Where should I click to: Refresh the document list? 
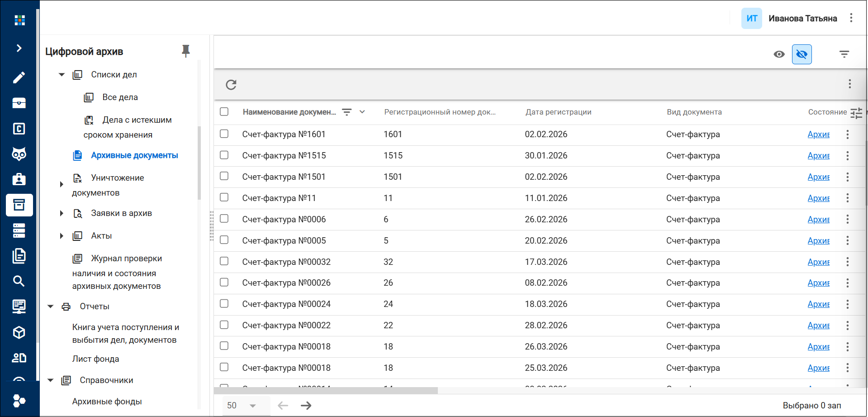(231, 85)
